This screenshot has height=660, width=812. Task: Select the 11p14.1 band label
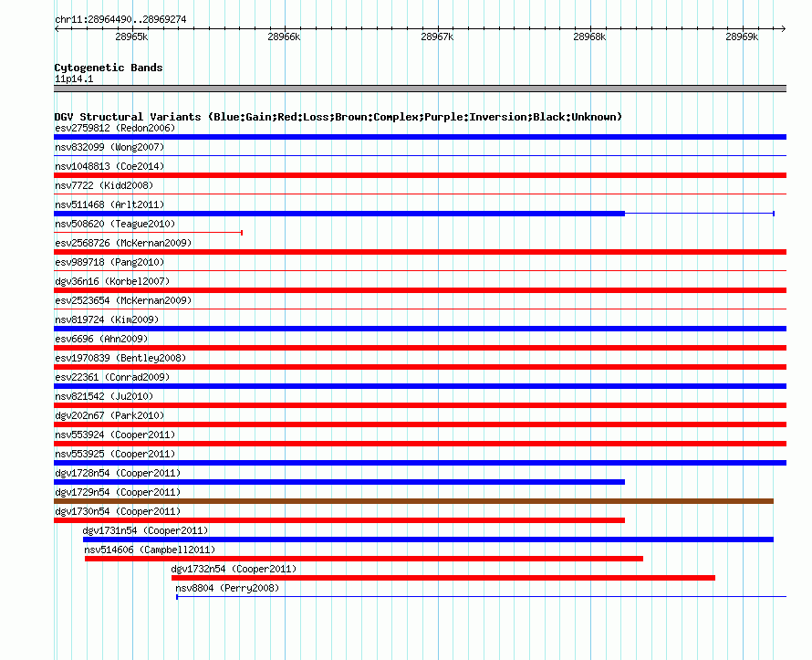(74, 79)
